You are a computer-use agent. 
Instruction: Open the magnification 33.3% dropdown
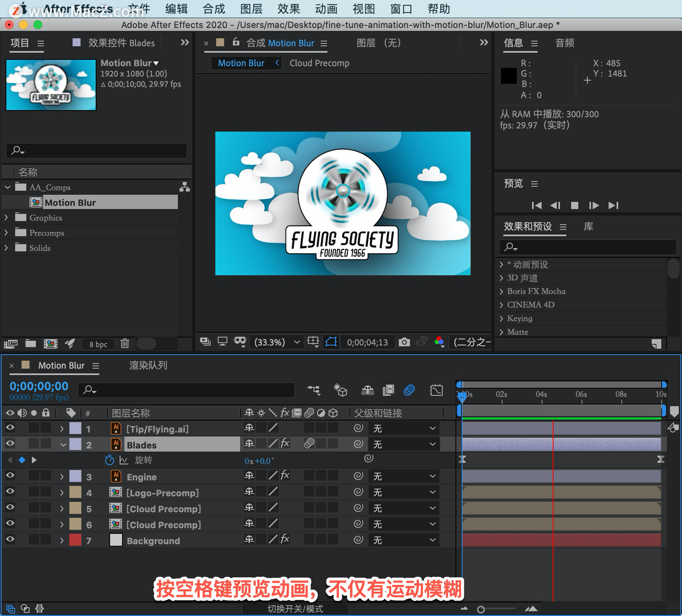277,342
